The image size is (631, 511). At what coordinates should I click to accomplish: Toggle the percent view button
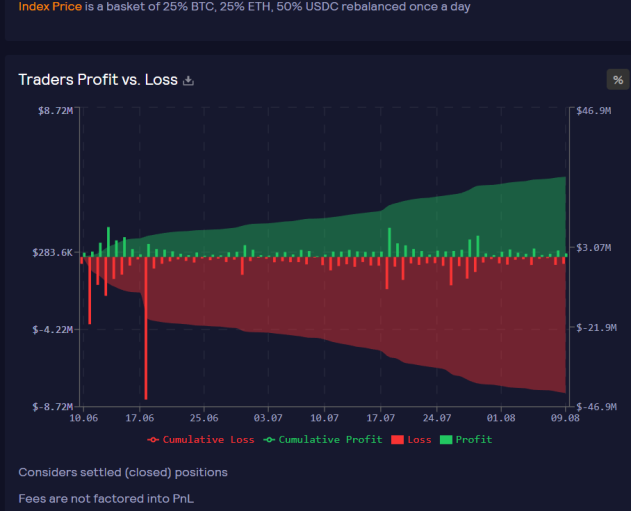click(618, 80)
